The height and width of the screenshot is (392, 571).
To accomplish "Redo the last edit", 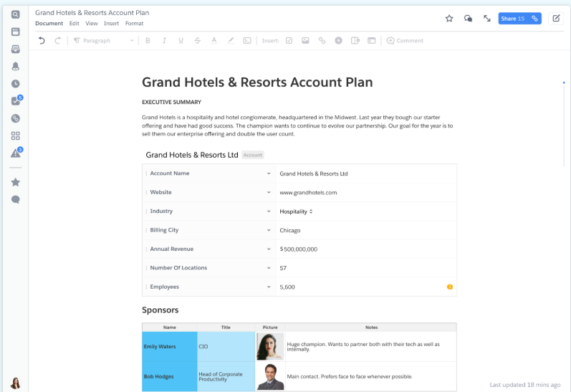I will point(57,40).
